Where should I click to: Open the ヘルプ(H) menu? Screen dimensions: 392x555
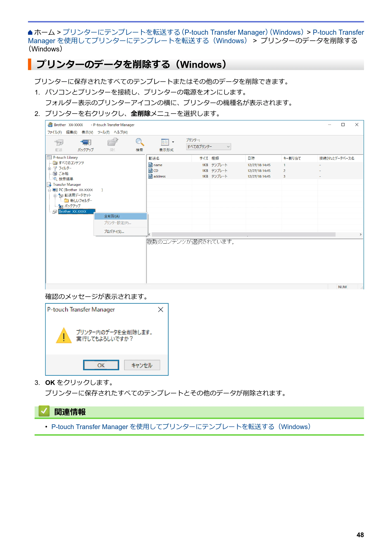pyautogui.click(x=121, y=132)
